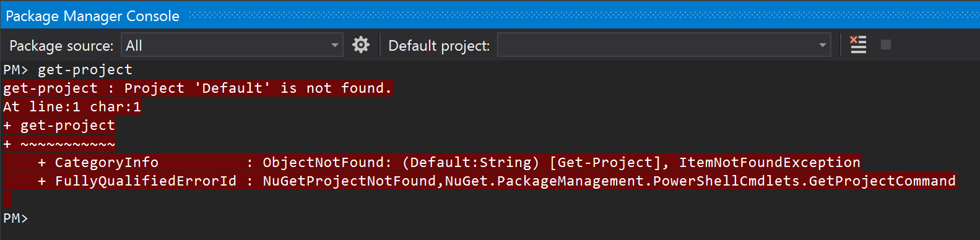The height and width of the screenshot is (240, 980).
Task: Click the "Default project:" label
Action: (439, 46)
